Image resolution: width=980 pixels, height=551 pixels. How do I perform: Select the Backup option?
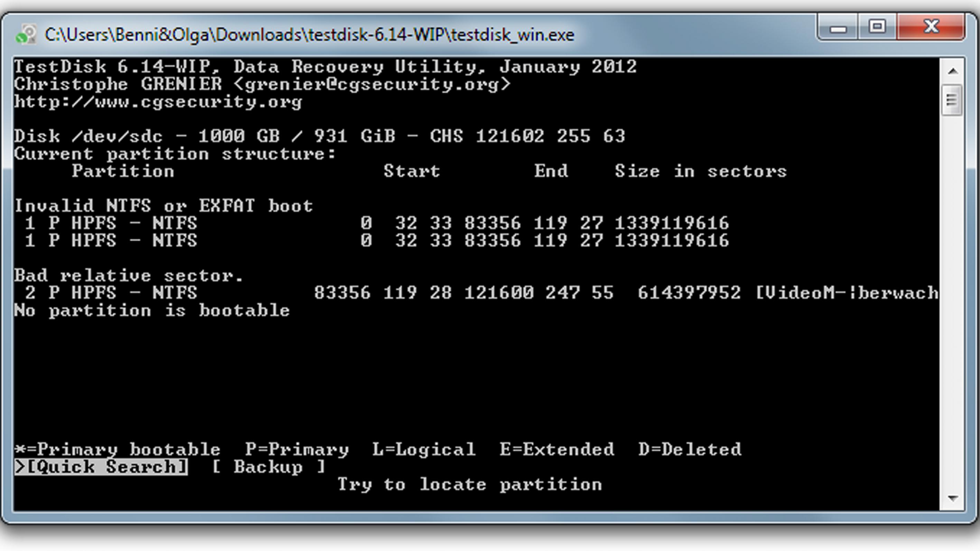pos(268,467)
